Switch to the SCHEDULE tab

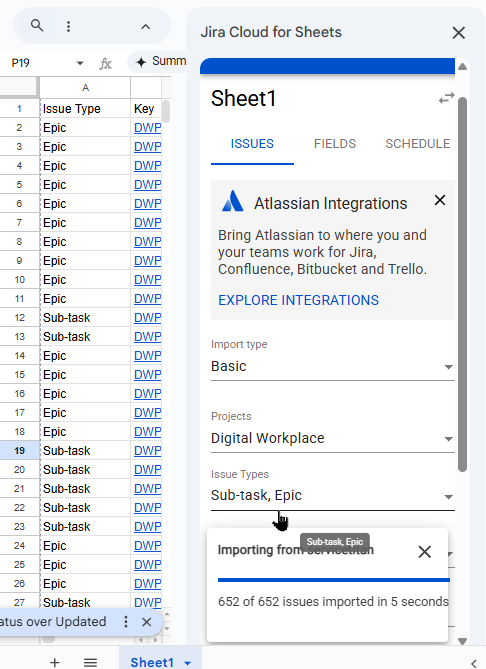(417, 144)
